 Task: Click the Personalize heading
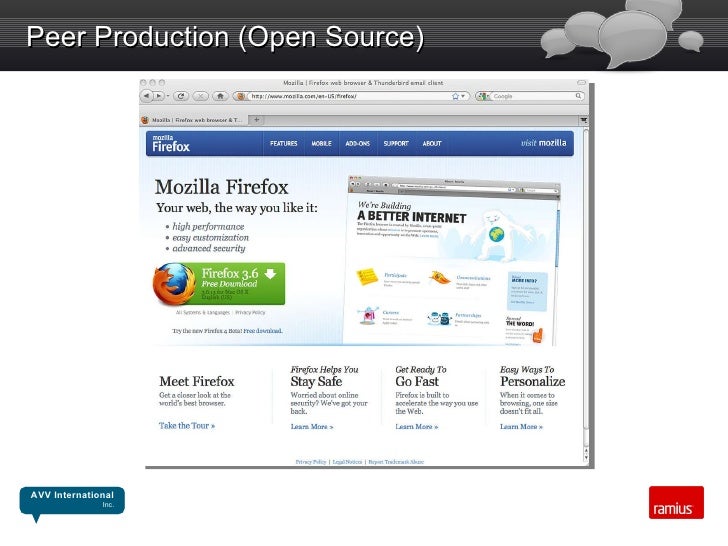[x=533, y=382]
